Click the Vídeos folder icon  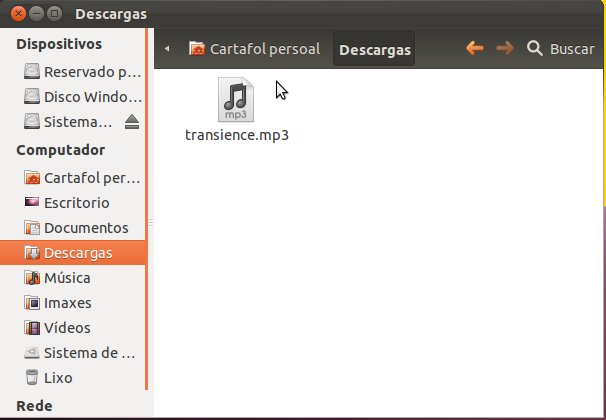tap(32, 328)
